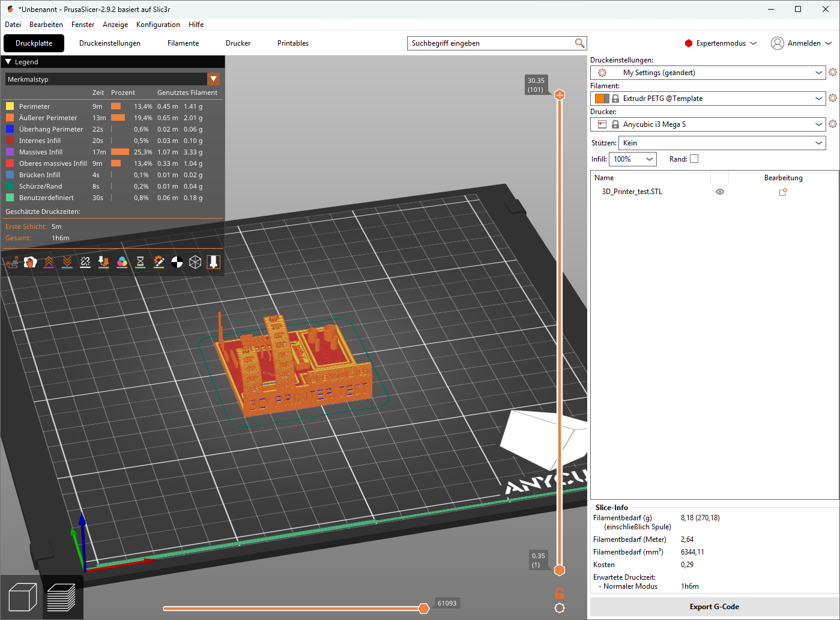Hide 3D_Printer_test.STL with eye icon
Viewport: 840px width, 620px height.
coord(720,192)
